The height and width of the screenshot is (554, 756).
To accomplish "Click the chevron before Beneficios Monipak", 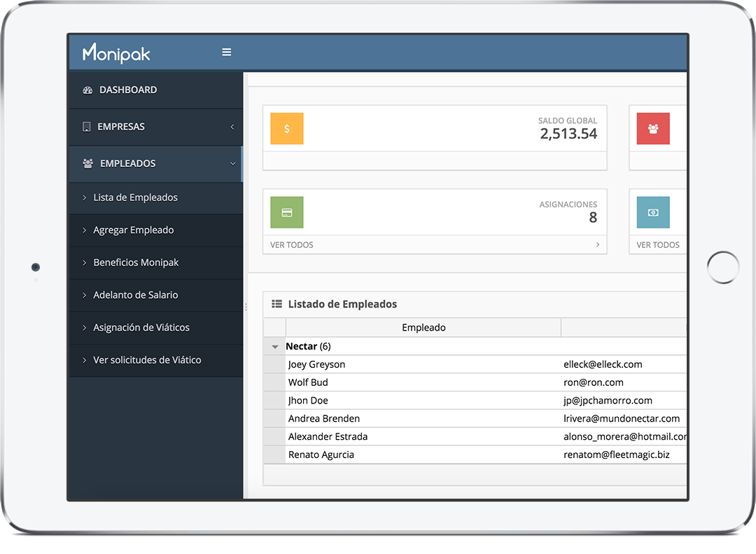I will (85, 263).
